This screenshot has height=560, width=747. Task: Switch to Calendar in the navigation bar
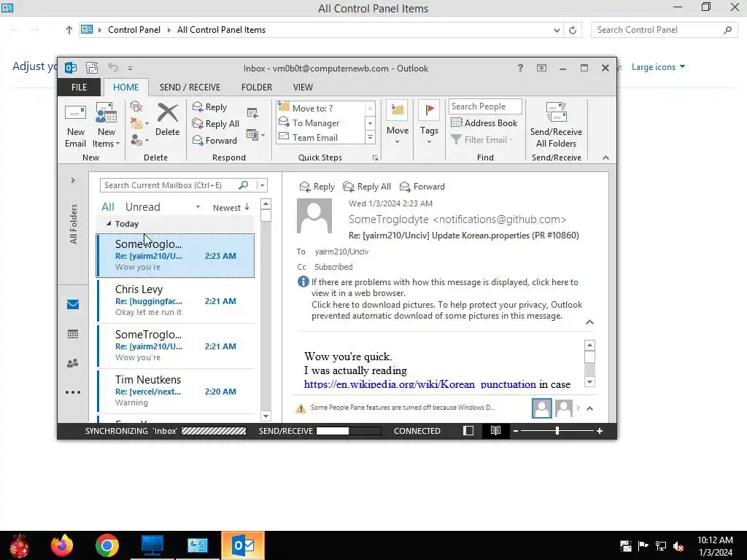(73, 334)
